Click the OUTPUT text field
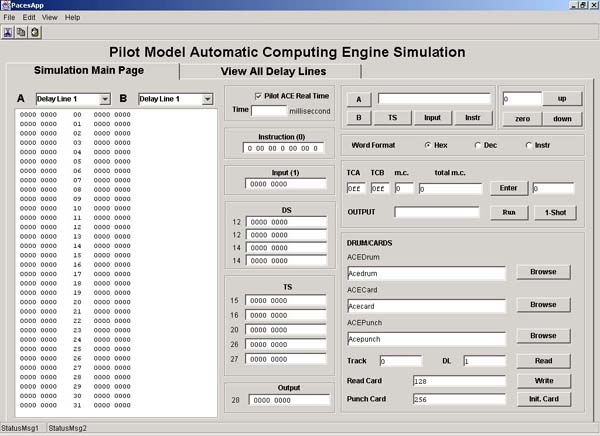The image size is (600, 436). pos(437,212)
